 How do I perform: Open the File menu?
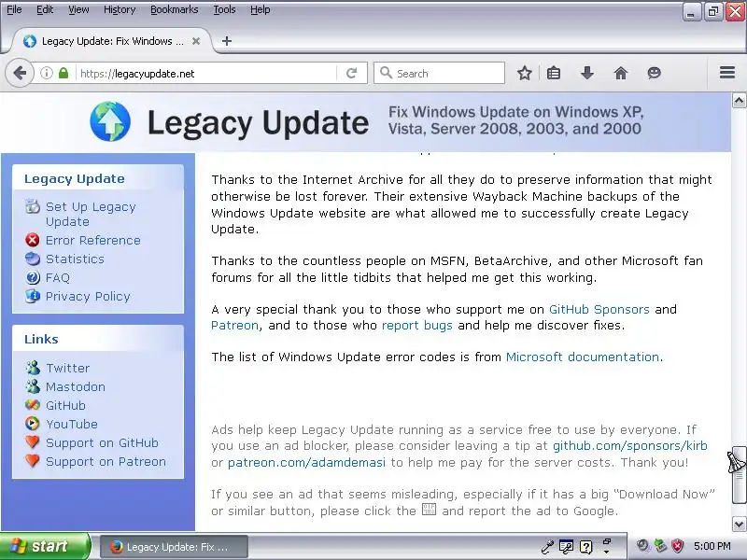pyautogui.click(x=14, y=9)
